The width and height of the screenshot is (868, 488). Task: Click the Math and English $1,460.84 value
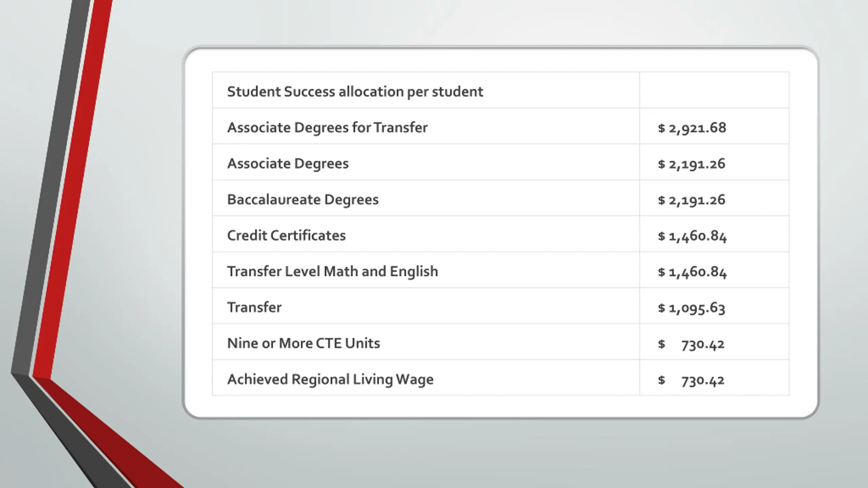click(x=692, y=272)
